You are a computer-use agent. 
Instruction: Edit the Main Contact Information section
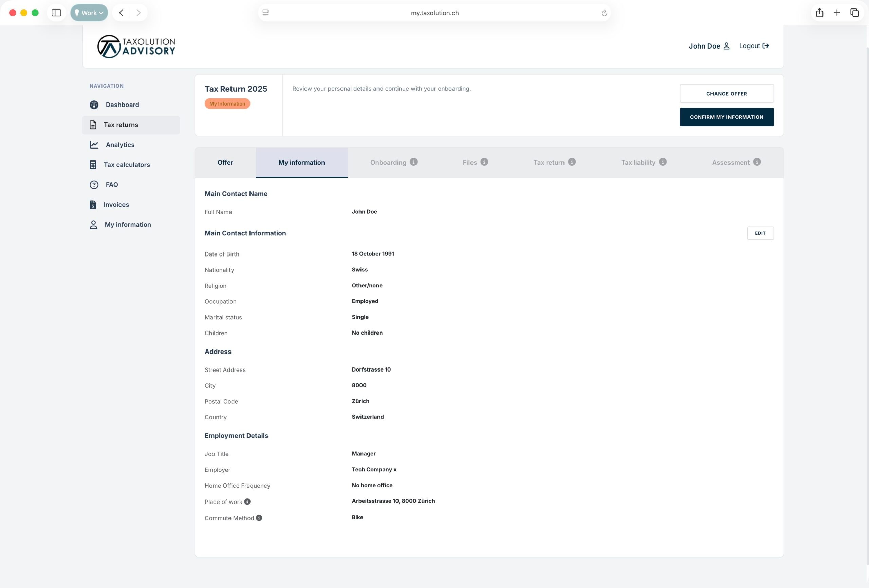point(760,233)
